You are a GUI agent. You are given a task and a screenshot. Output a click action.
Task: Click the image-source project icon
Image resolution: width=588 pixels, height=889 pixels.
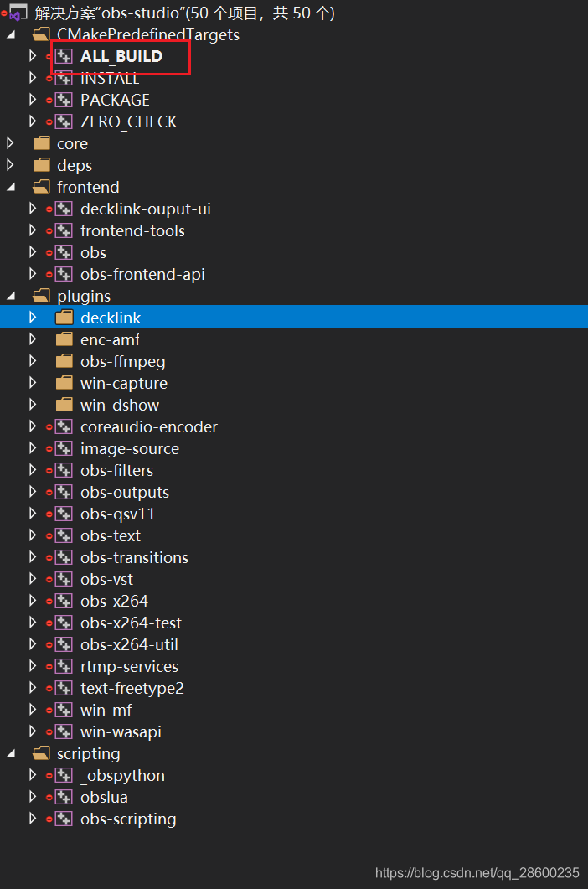coord(64,448)
